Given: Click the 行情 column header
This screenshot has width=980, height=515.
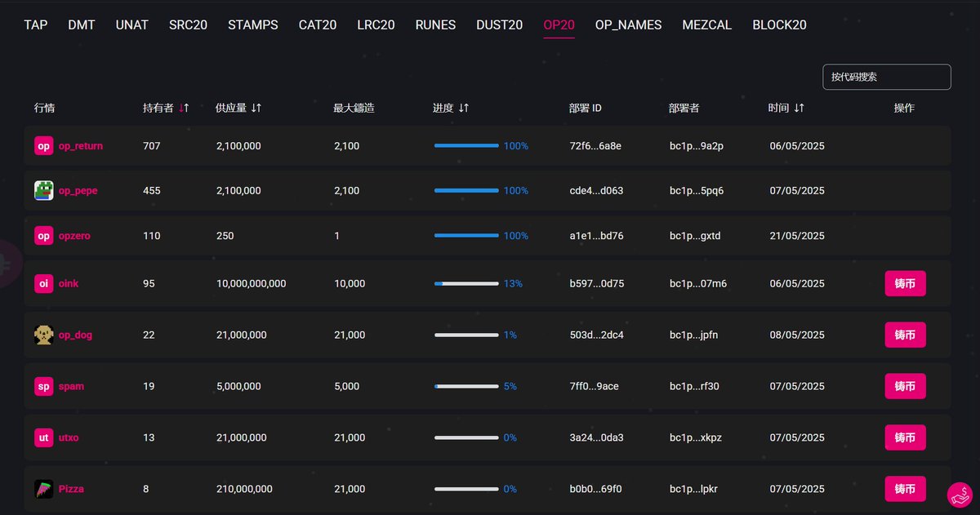Looking at the screenshot, I should click(45, 108).
